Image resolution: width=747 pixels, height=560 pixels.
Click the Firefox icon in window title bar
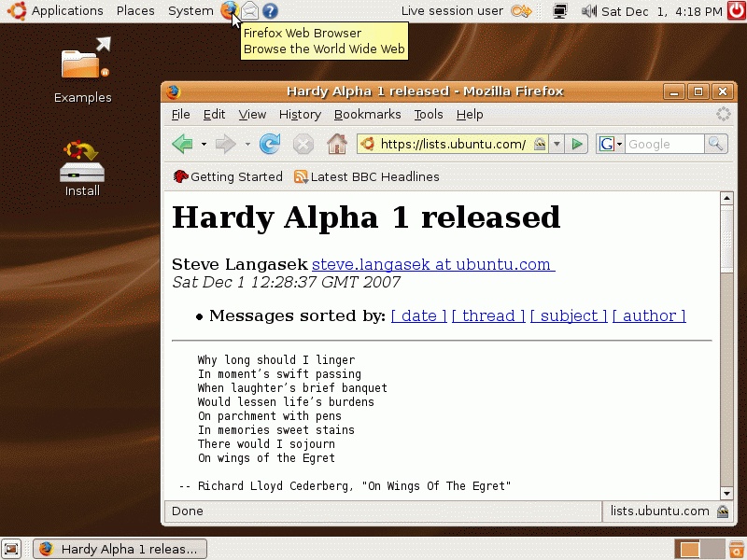[174, 91]
